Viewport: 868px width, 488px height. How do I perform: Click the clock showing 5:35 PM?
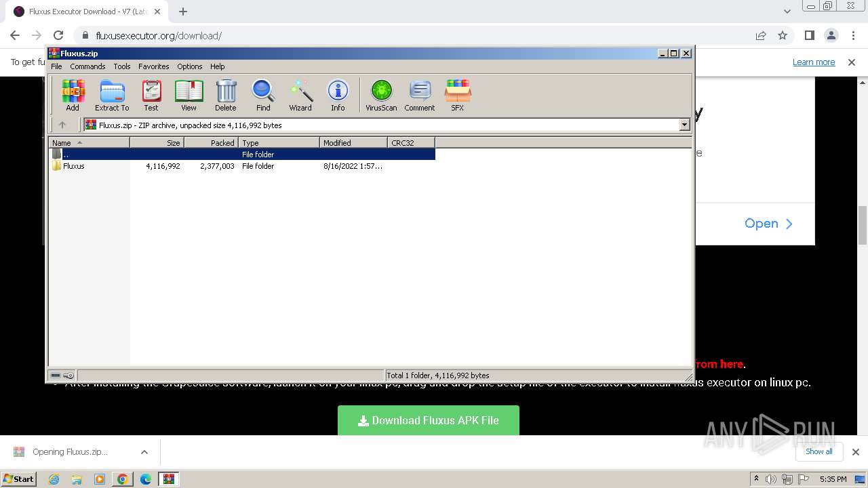click(x=833, y=479)
